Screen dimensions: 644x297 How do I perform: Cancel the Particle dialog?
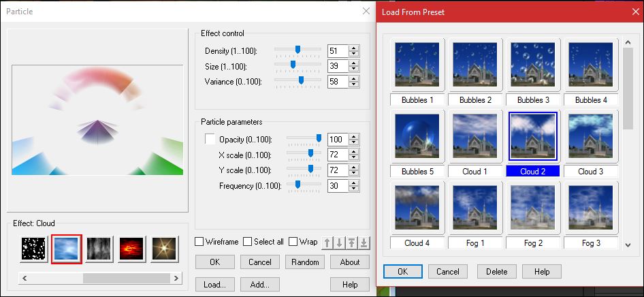pos(260,262)
